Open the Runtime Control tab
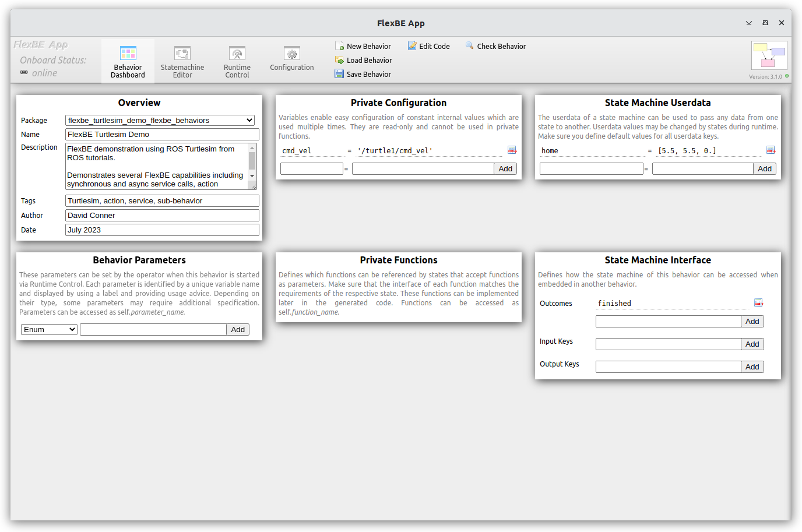The image size is (802, 532). tap(237, 61)
